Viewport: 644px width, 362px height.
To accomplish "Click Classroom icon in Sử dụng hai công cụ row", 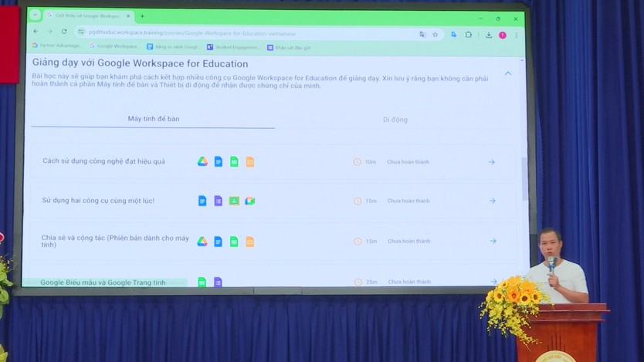I will (234, 201).
